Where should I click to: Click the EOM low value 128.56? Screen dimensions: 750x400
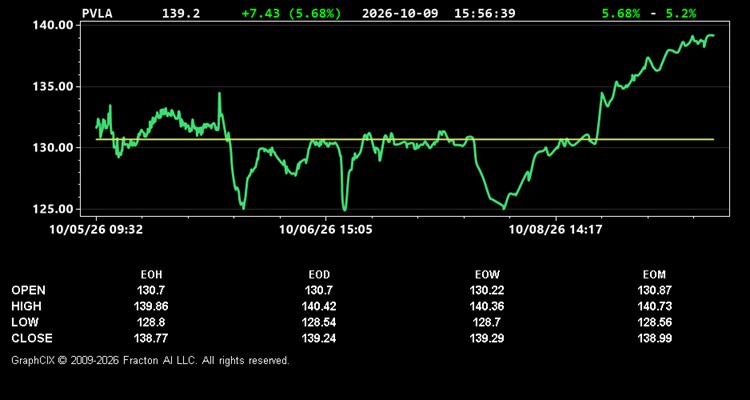coord(654,322)
